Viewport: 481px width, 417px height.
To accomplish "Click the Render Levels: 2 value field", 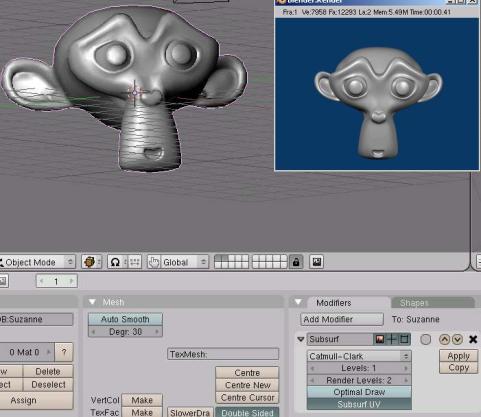I will pyautogui.click(x=359, y=380).
